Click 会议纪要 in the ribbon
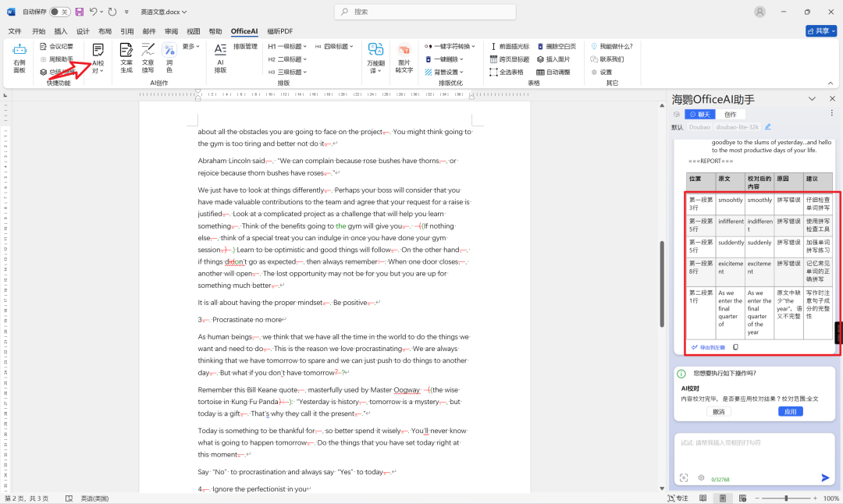This screenshot has width=843, height=504. click(56, 47)
